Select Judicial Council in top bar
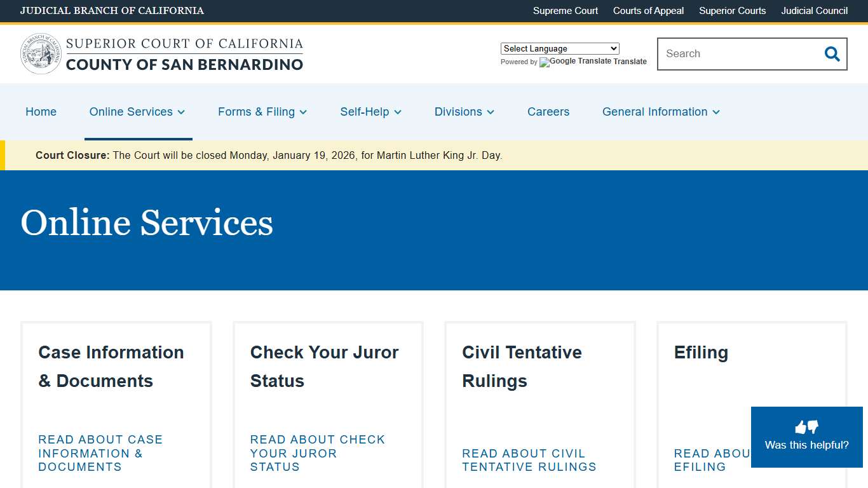The image size is (868, 488). point(814,11)
